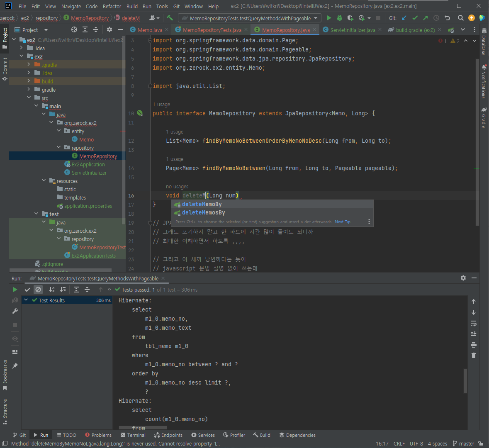Open Search Everywhere magnifier icon
Screen dimensions: 489x448
(461, 18)
